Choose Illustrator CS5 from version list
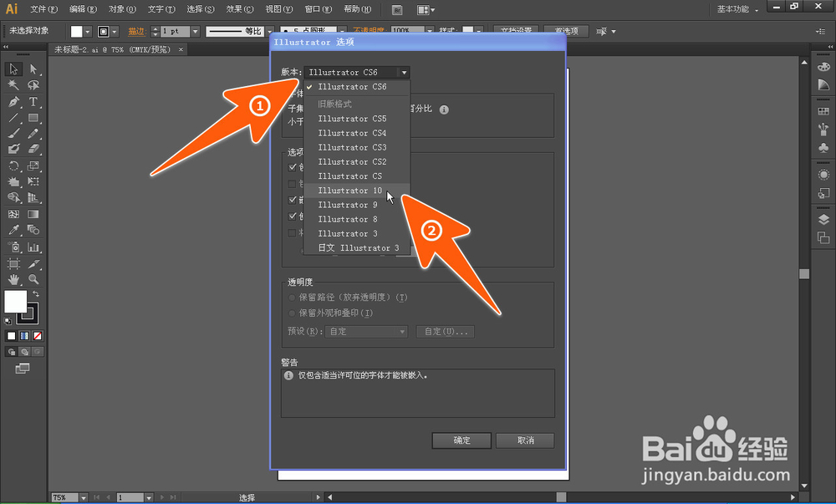Image resolution: width=836 pixels, height=504 pixels. click(357, 119)
